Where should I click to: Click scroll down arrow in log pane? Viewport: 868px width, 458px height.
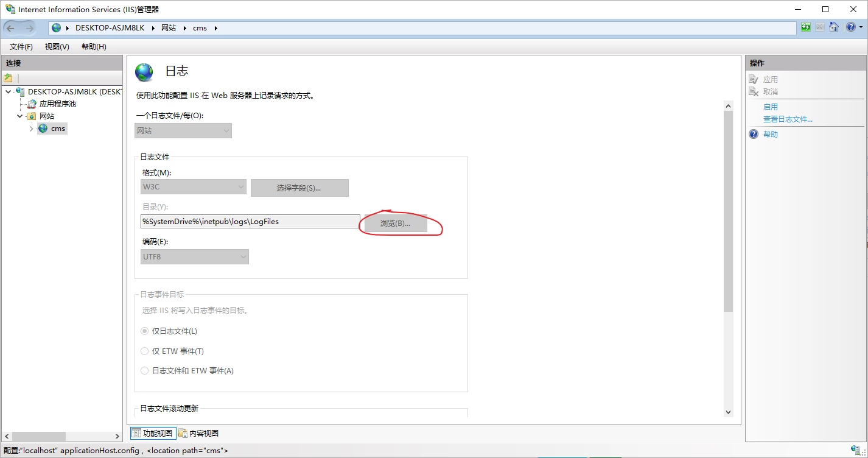pyautogui.click(x=729, y=412)
